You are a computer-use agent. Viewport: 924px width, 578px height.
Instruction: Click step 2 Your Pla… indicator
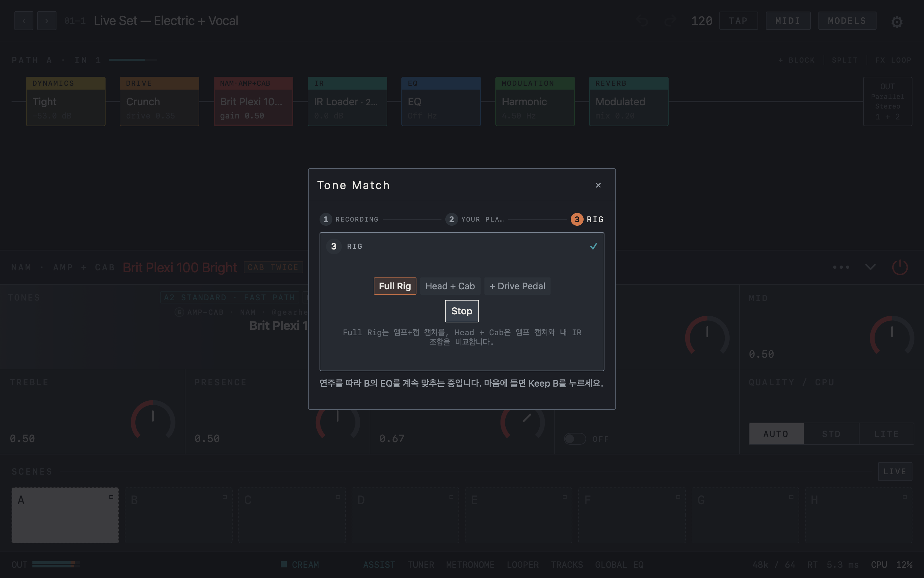click(x=475, y=219)
